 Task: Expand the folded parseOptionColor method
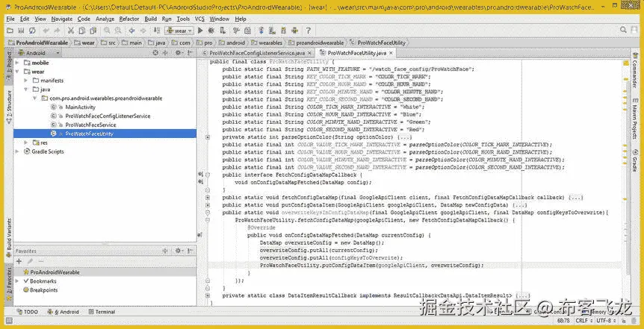(208, 137)
